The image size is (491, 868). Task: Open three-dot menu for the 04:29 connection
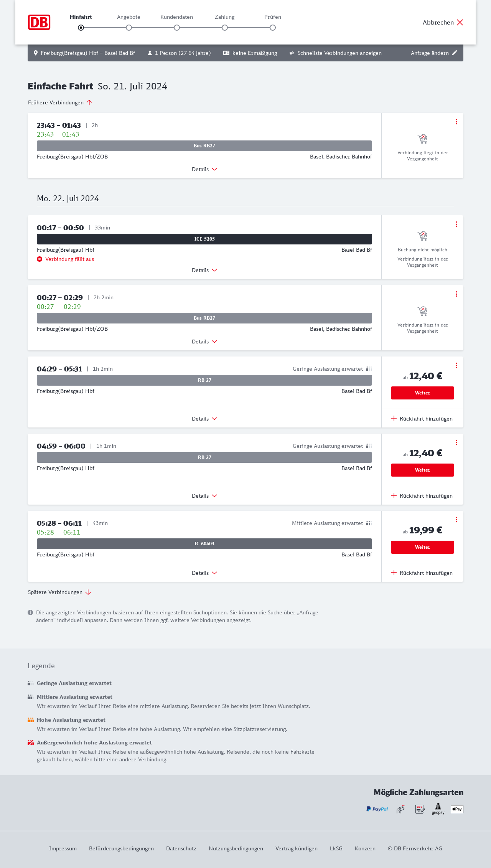point(456,365)
